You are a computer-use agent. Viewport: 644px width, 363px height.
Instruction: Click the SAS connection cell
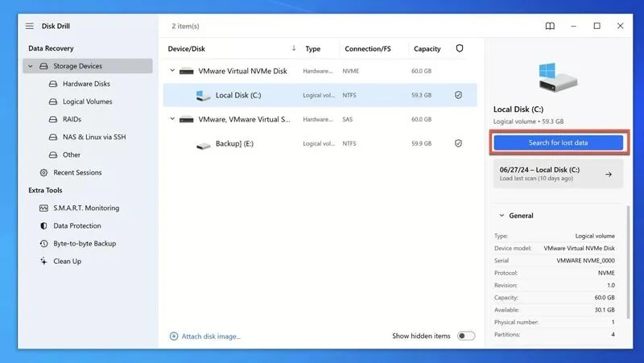coord(348,119)
